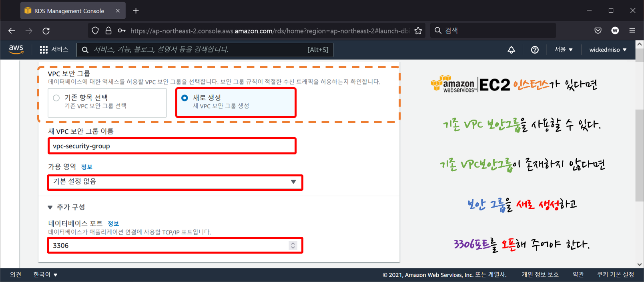
Task: Show the tracking protection shield info
Action: coord(95,31)
